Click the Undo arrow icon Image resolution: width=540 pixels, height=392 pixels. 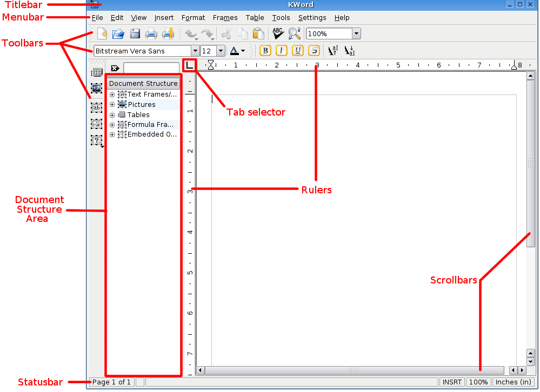coord(190,34)
